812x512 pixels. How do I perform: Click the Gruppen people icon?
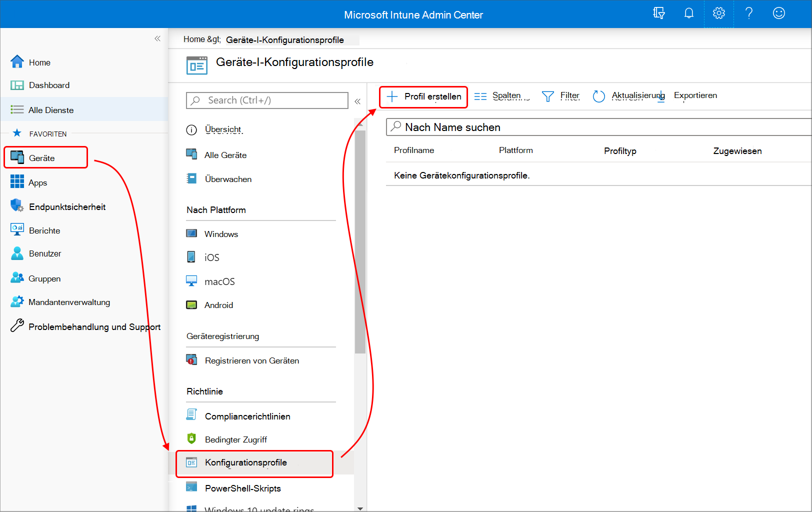click(17, 277)
